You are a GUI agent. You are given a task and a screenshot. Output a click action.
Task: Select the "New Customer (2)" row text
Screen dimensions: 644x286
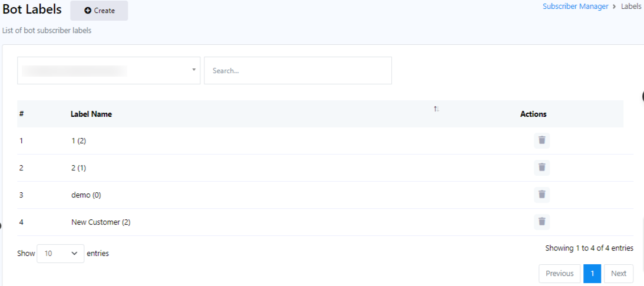101,222
